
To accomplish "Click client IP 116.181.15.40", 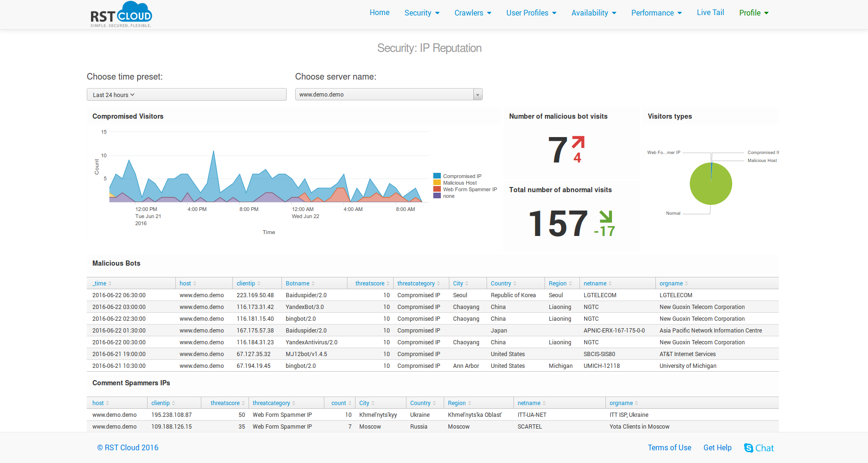I will pyautogui.click(x=255, y=319).
